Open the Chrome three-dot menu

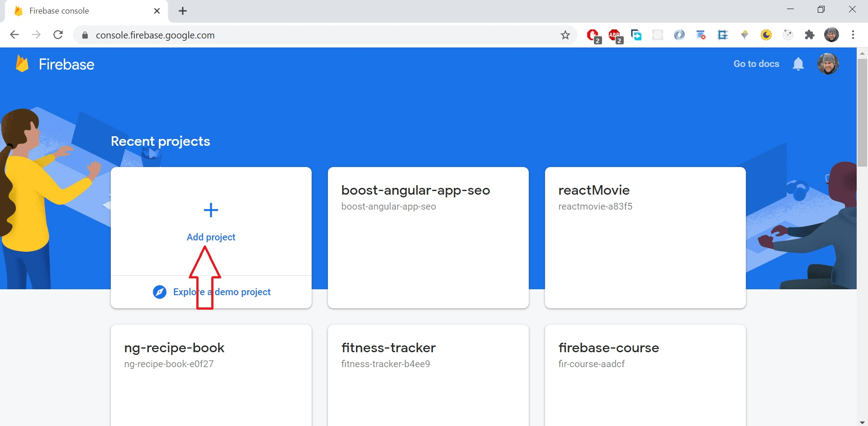(853, 35)
